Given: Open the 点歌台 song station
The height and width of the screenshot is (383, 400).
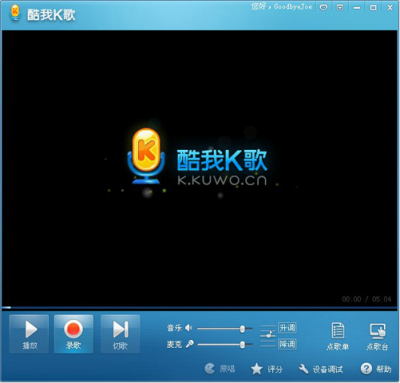Looking at the screenshot, I should pos(377,336).
